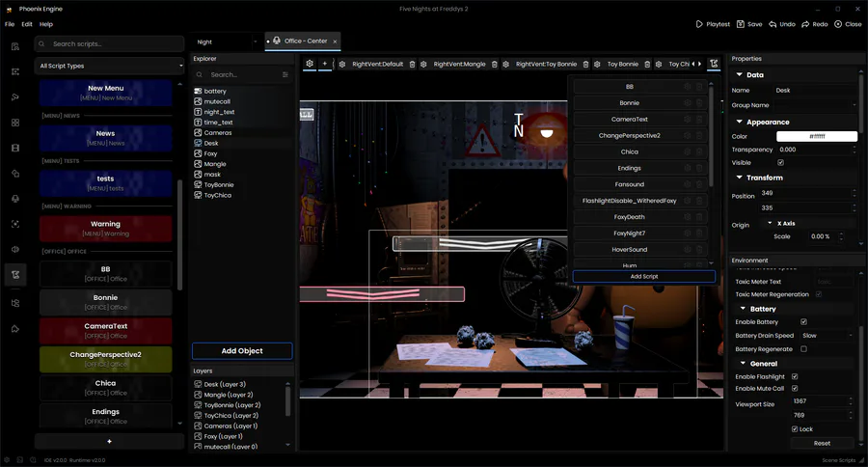868x467 pixels.
Task: Switch to Office - Center tab
Action: tap(301, 41)
